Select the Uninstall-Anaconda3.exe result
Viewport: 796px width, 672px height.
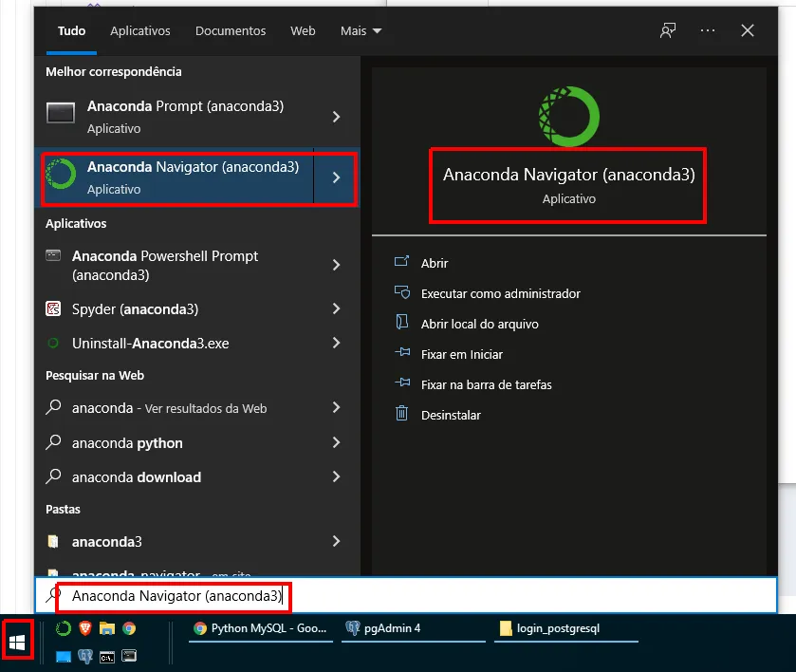176,344
